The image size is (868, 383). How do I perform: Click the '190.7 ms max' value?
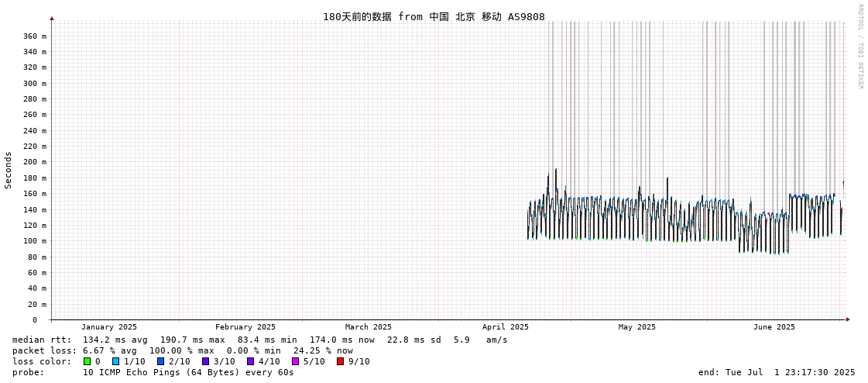(x=193, y=340)
